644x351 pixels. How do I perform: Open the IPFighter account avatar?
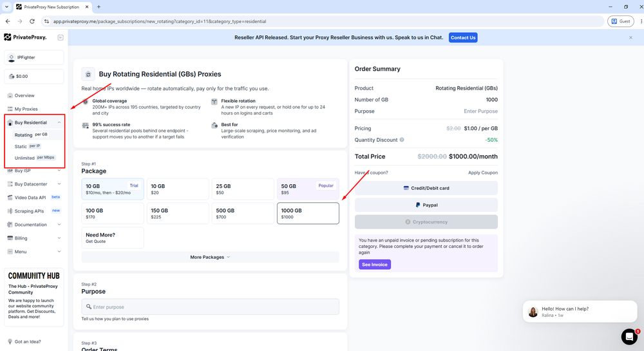pos(12,57)
